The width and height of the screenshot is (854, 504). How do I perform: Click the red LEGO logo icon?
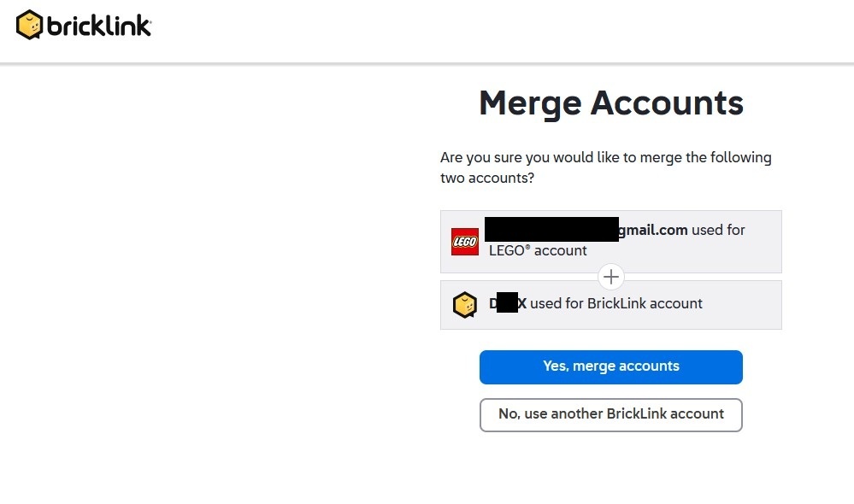[465, 242]
